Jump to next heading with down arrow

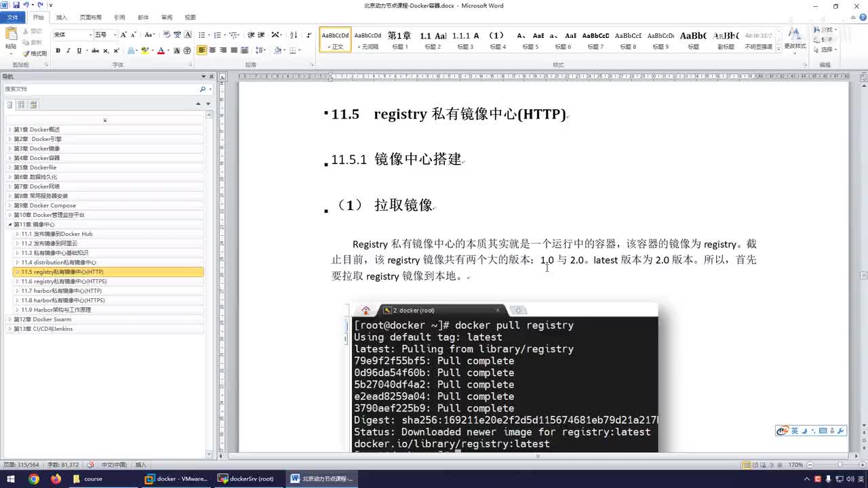[x=208, y=104]
